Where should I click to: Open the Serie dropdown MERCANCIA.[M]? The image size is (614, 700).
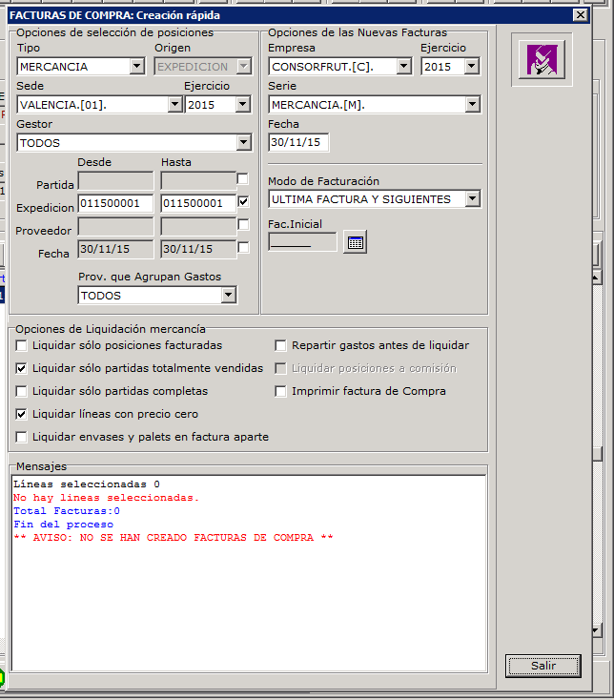[x=472, y=105]
